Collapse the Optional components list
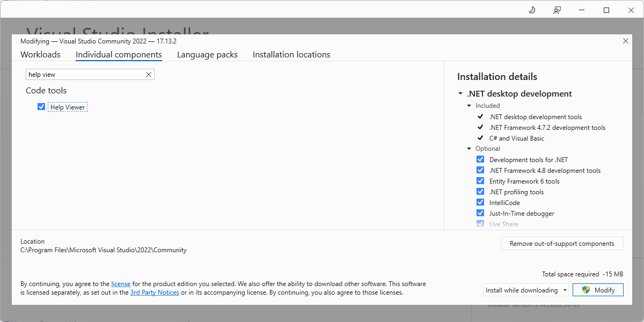644x322 pixels. pyautogui.click(x=469, y=148)
